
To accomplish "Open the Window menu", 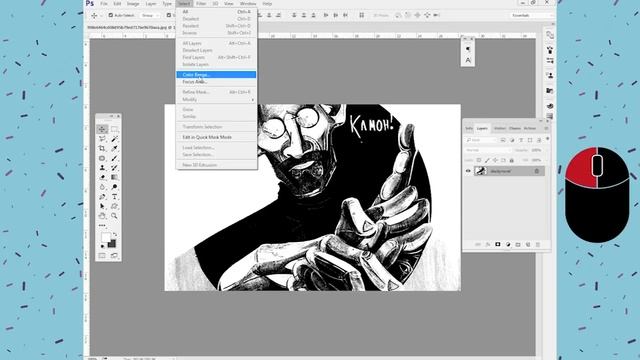I will click(x=248, y=4).
